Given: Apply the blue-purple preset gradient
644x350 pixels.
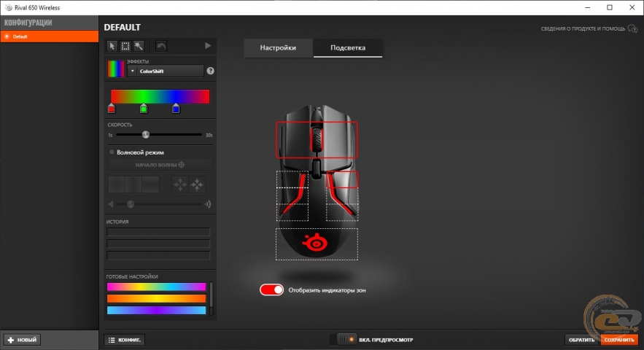Looking at the screenshot, I should tap(157, 311).
